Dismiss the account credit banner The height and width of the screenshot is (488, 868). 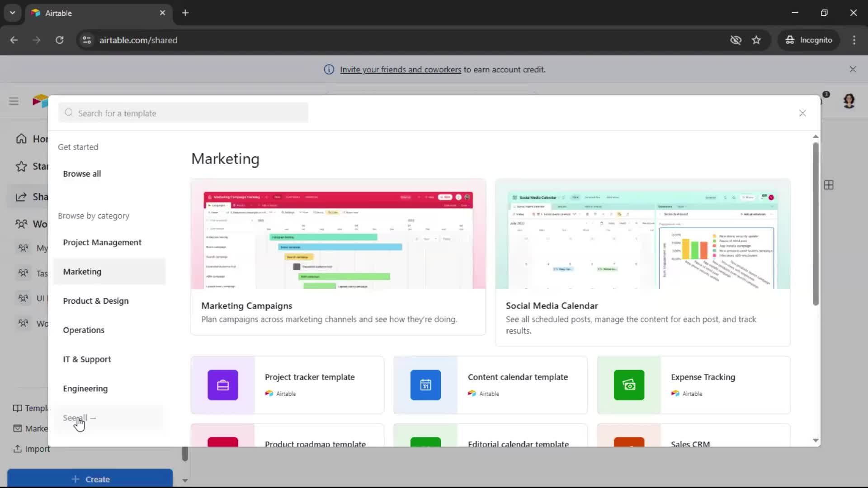pyautogui.click(x=853, y=69)
